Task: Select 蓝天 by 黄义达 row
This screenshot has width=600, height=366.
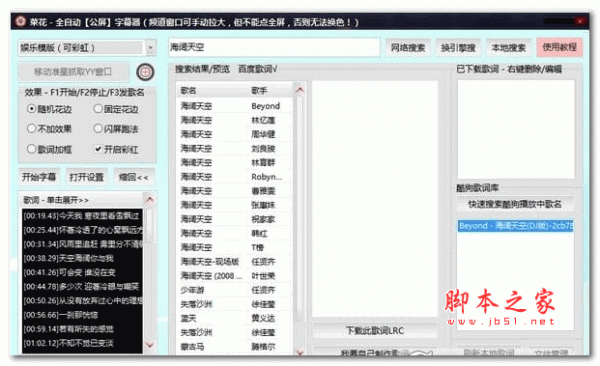Action: tap(234, 318)
